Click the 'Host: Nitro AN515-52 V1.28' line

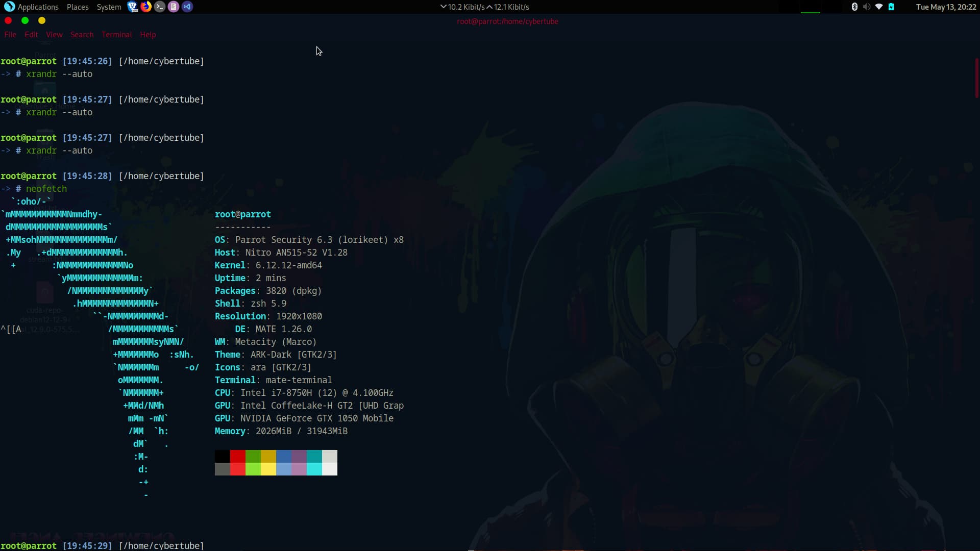point(281,253)
